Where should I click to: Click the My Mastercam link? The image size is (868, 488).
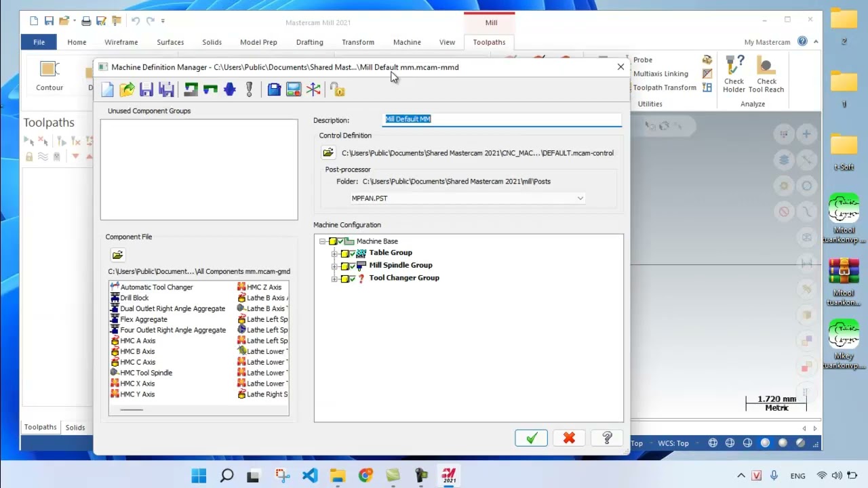(x=767, y=42)
